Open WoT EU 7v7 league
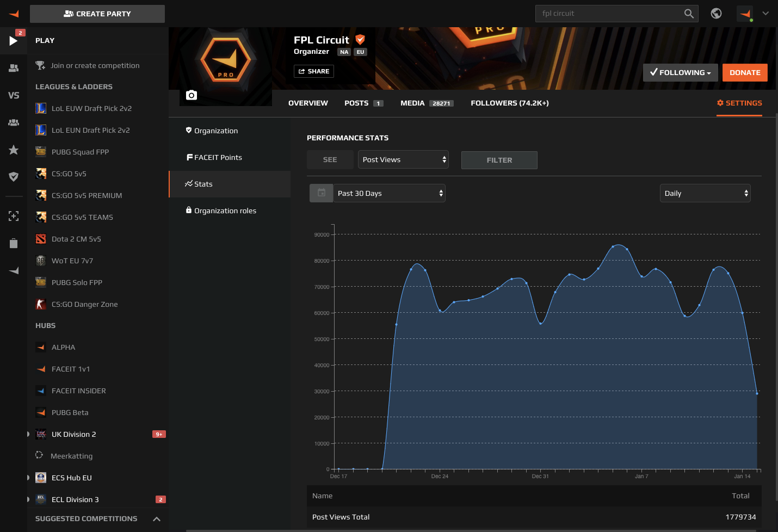Image resolution: width=778 pixels, height=532 pixels. pos(65,261)
